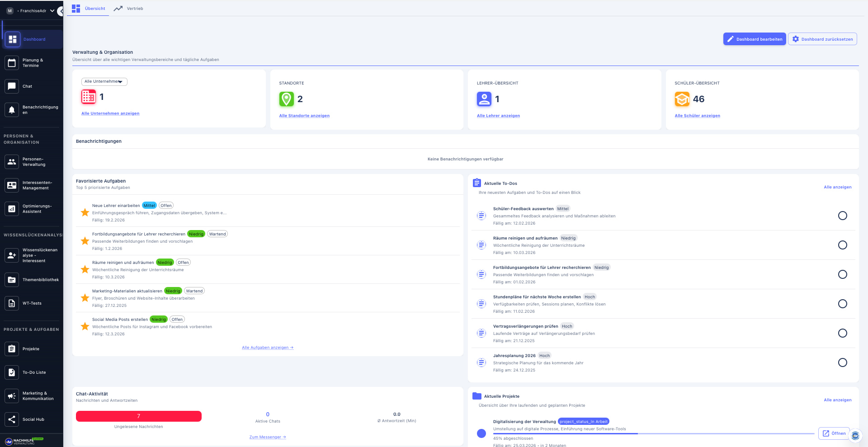Open the To-Do Liste sidebar icon
Screen dimensions: 868x447
12,372
